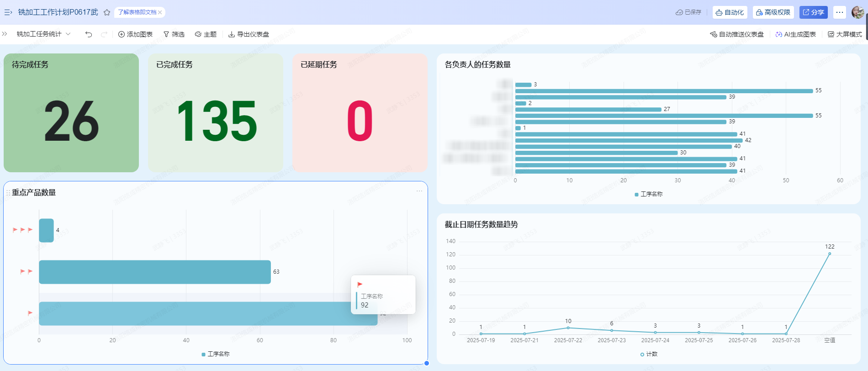Click the undo arrow icon
The image size is (868, 371).
click(89, 34)
